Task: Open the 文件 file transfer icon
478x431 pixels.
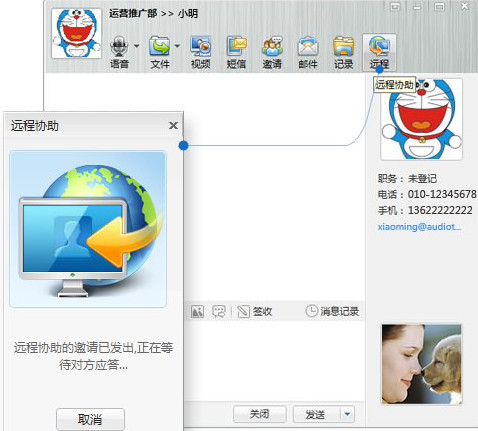Action: click(x=160, y=52)
